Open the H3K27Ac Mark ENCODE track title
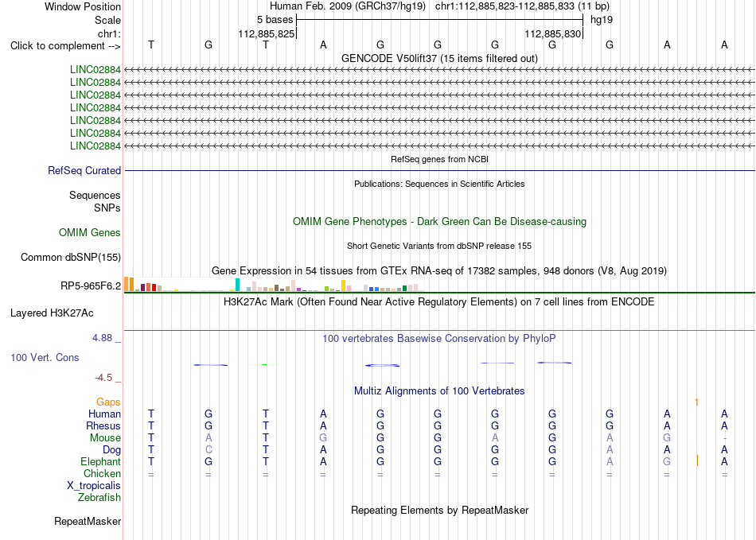This screenshot has height=540, width=756. (x=439, y=302)
